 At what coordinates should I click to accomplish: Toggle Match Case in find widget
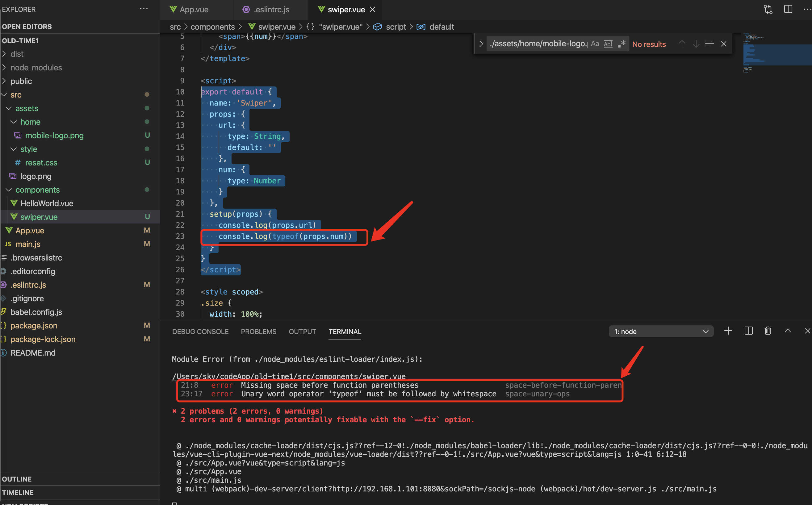595,44
